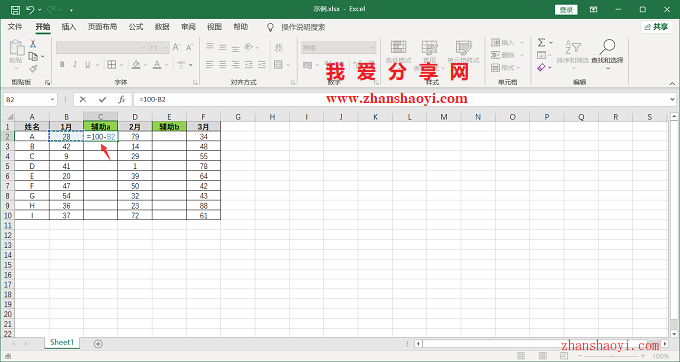Switch to Page Break Preview in the status bar
This screenshot has width=680, height=362.
pos(564,356)
